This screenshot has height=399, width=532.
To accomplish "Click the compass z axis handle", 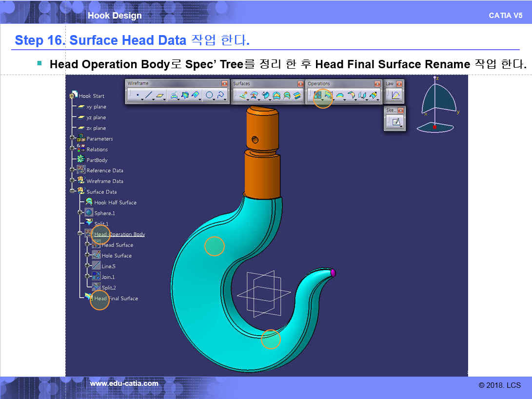I will tap(435, 79).
